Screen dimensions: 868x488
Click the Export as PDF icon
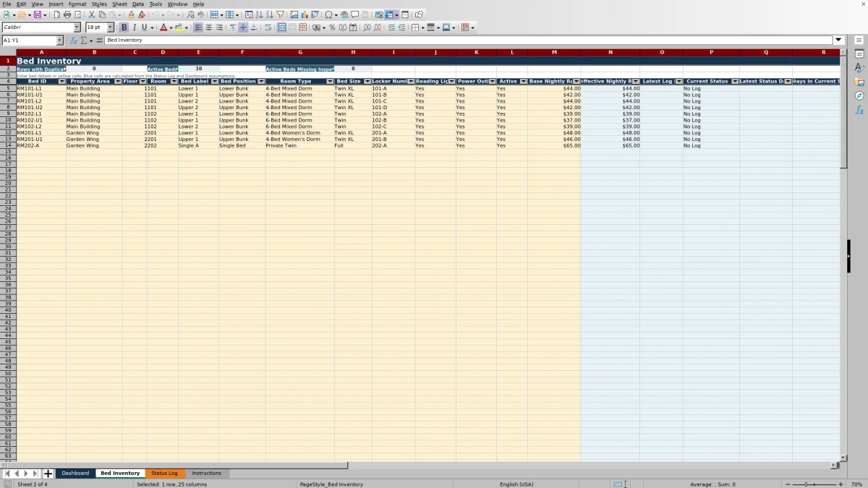point(57,14)
